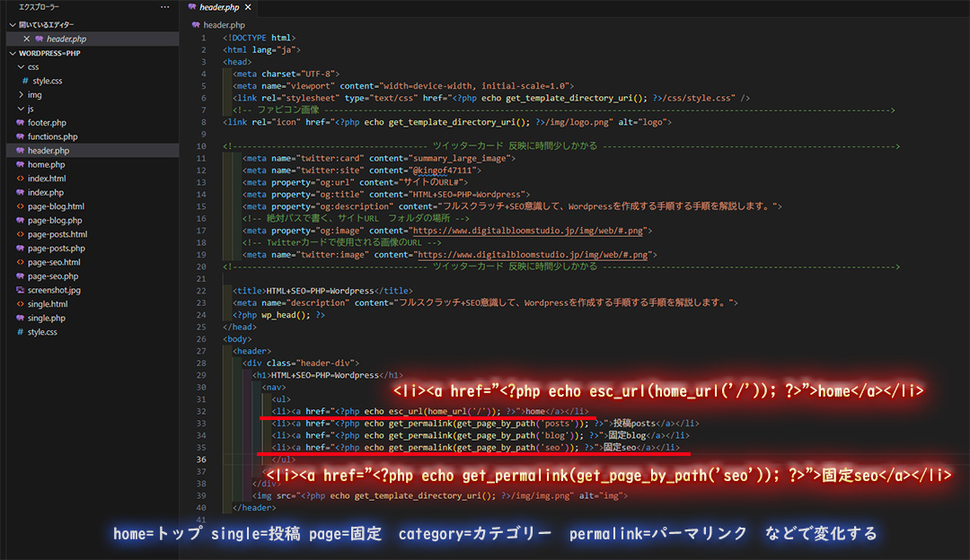
Task: Click the HTML icon beside page-posts.html
Action: click(21, 234)
